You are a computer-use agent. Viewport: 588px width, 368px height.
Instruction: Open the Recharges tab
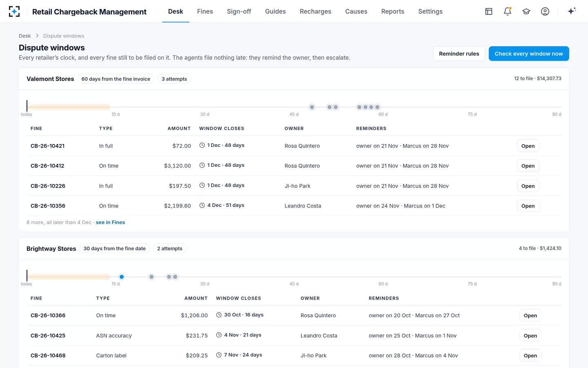tap(315, 11)
